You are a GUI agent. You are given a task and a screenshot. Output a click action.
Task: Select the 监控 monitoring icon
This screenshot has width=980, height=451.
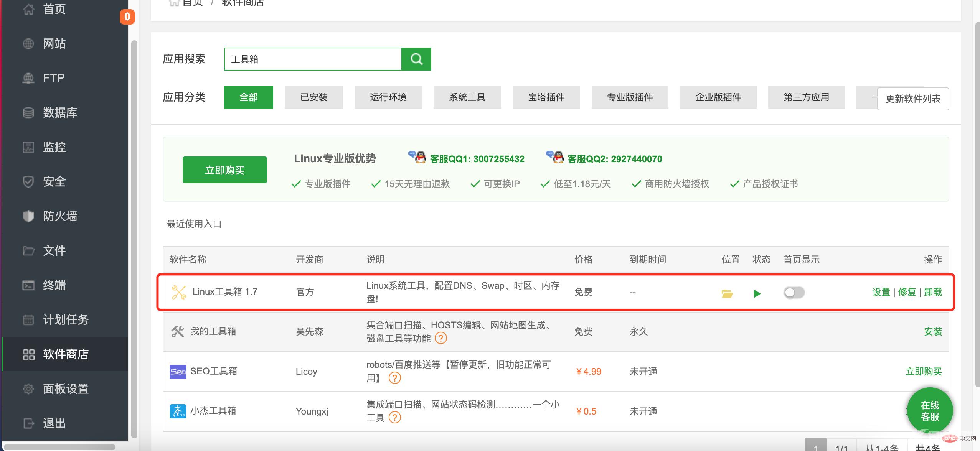click(28, 147)
